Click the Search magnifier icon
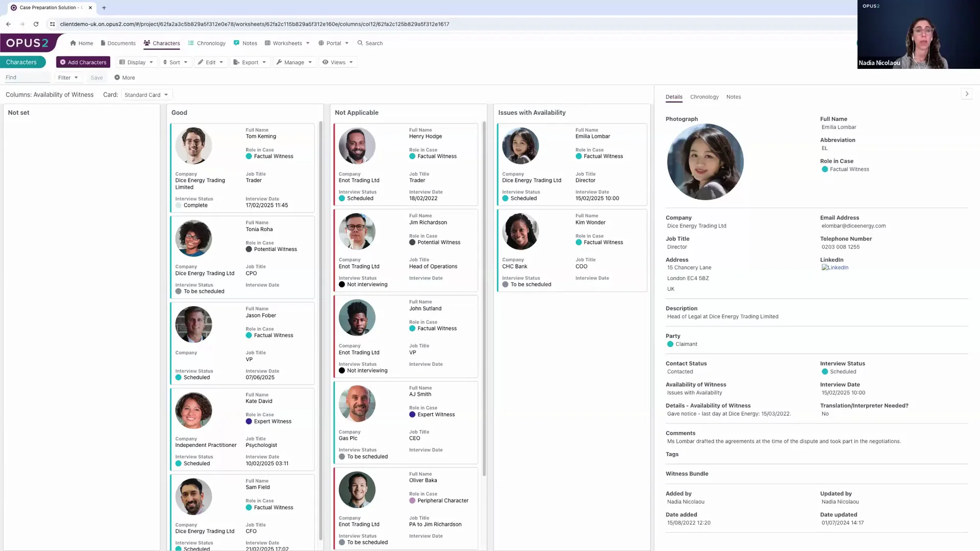The image size is (980, 551). [360, 43]
